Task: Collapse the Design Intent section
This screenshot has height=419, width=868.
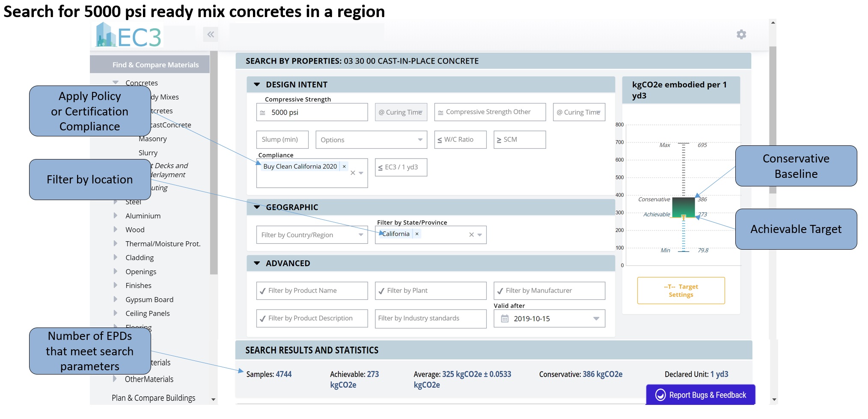Action: pos(257,85)
